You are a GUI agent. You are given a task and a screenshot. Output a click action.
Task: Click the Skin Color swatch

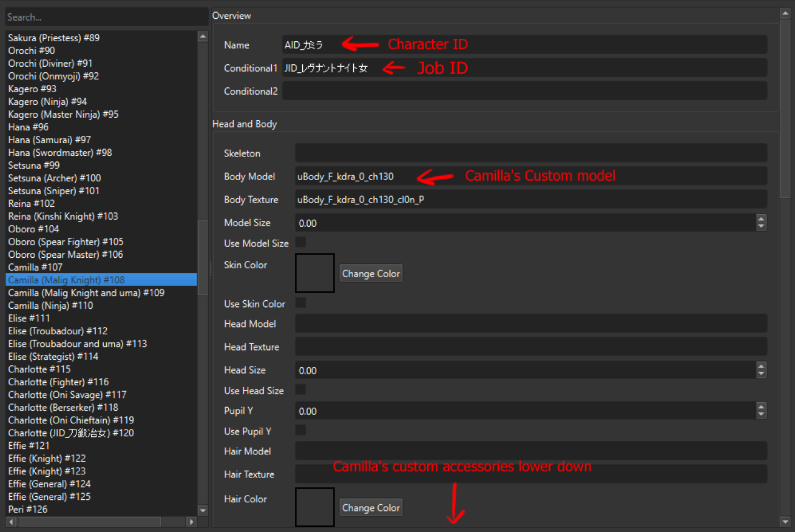315,273
